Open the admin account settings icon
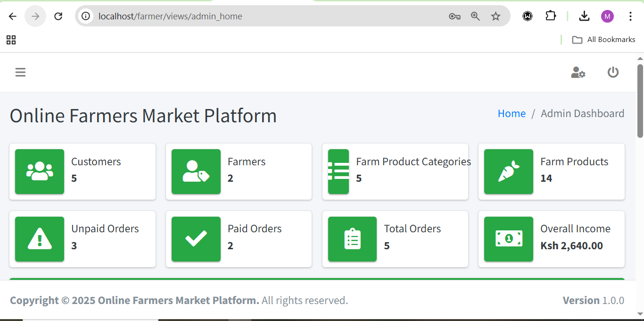Image resolution: width=644 pixels, height=321 pixels. (578, 72)
